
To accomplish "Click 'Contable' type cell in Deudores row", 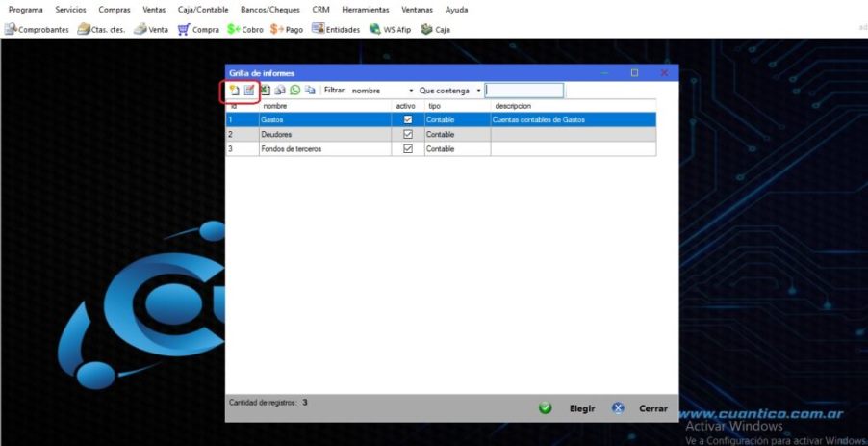I will (x=457, y=134).
